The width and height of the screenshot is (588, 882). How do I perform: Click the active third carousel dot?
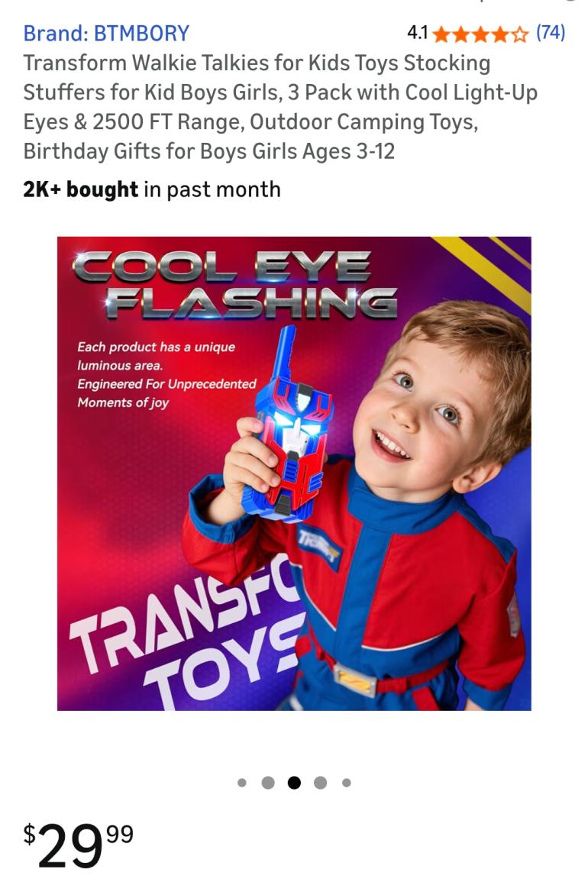pos(294,783)
